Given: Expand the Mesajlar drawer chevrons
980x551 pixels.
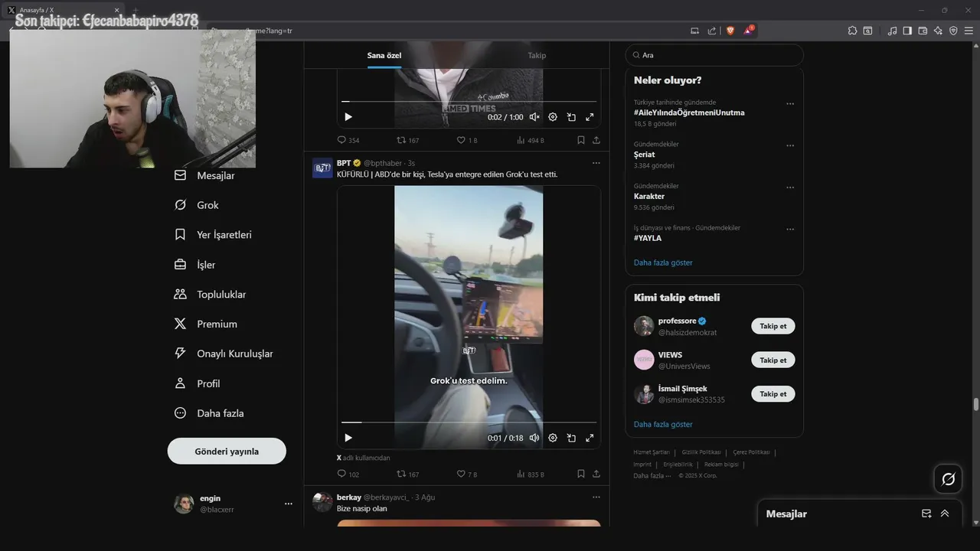Looking at the screenshot, I should (x=945, y=514).
